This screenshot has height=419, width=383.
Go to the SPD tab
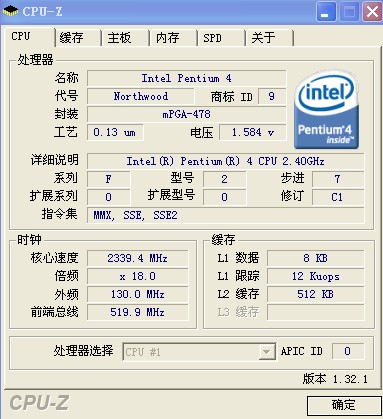(221, 38)
